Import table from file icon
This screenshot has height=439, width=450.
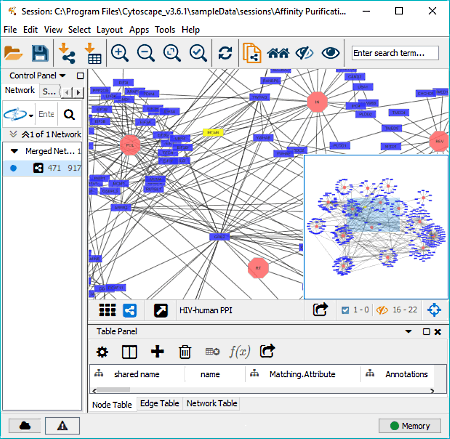tap(93, 53)
